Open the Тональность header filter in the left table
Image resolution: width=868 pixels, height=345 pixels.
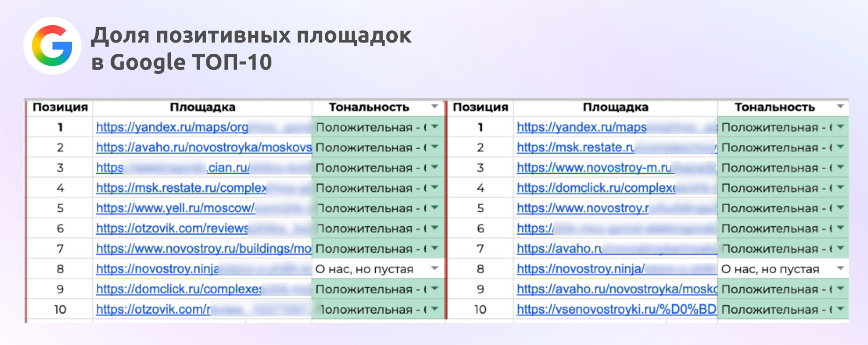click(435, 107)
